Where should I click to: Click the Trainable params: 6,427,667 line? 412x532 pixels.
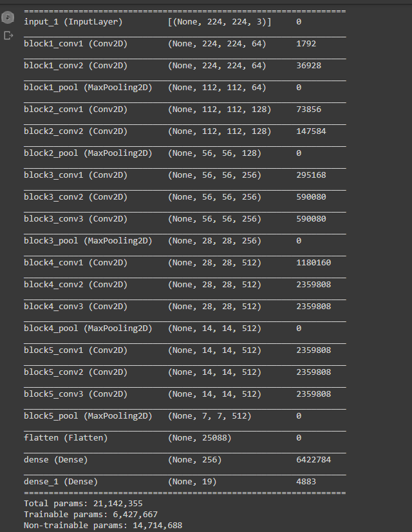click(91, 514)
